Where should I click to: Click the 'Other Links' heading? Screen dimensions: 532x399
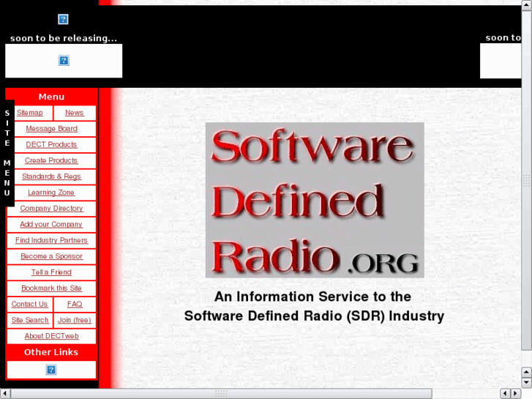pyautogui.click(x=51, y=352)
